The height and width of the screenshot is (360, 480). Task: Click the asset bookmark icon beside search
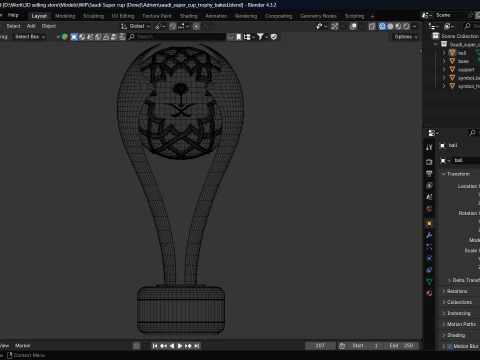coord(239,37)
